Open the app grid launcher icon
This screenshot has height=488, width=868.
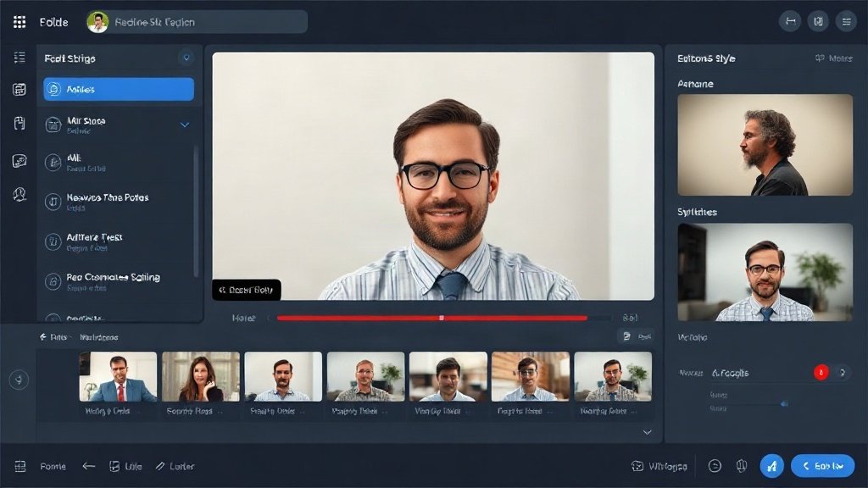point(19,22)
